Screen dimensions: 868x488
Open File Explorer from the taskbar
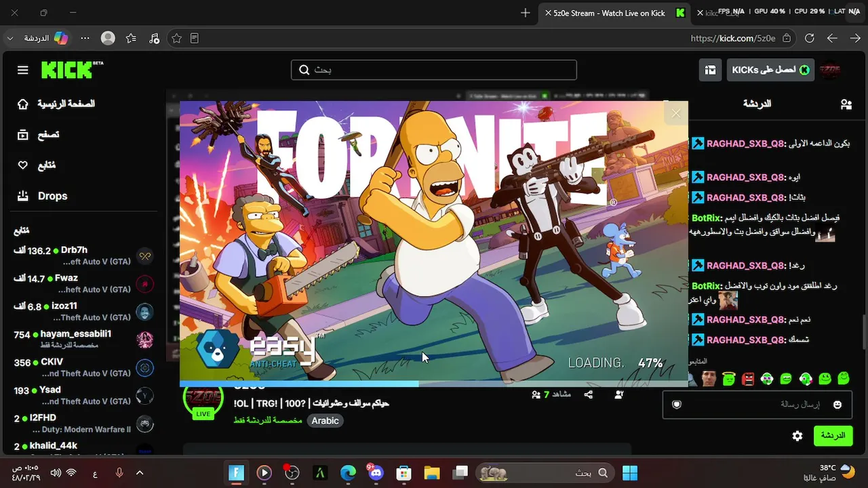[x=431, y=473]
